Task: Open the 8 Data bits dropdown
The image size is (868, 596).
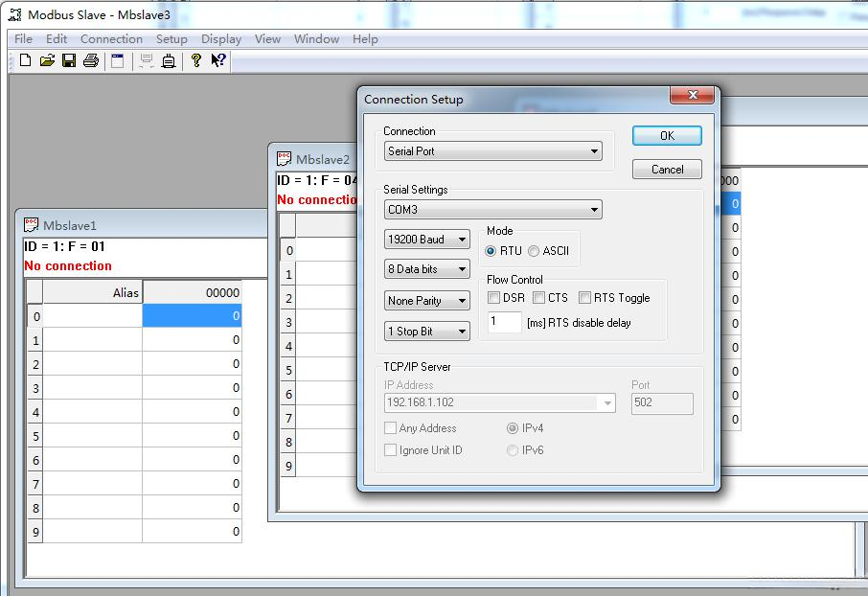Action: pyautogui.click(x=426, y=269)
